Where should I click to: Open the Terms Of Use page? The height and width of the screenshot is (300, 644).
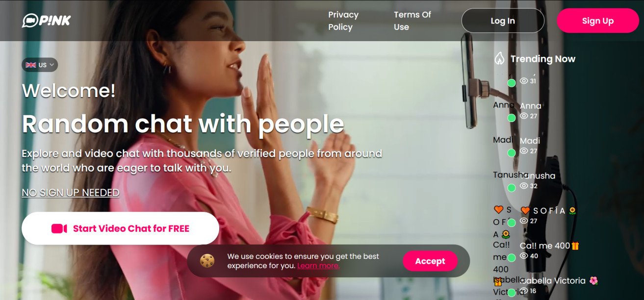point(412,21)
